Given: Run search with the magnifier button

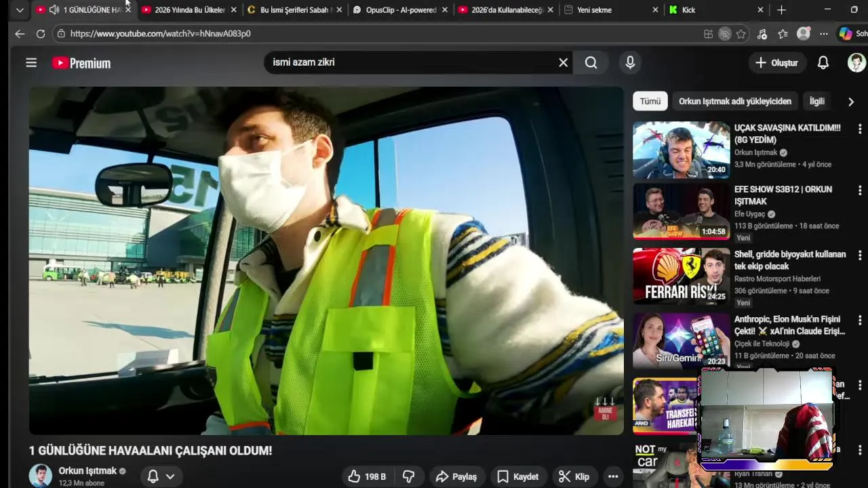Looking at the screenshot, I should (x=591, y=62).
